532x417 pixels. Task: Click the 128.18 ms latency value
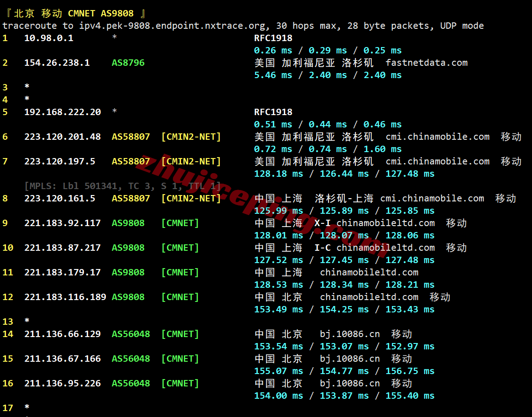point(279,174)
